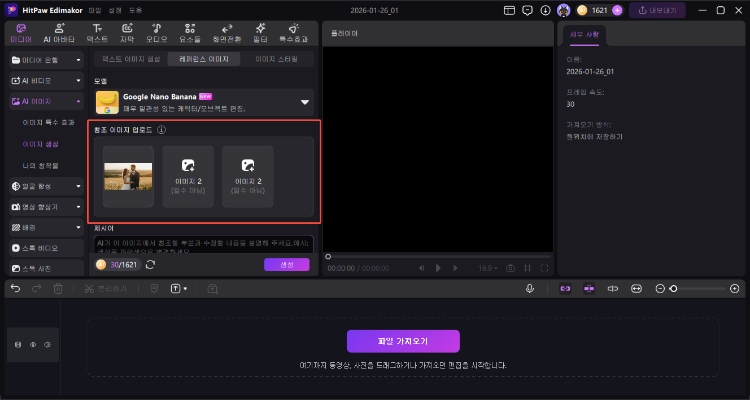Click the 내보내기 export button

[657, 10]
